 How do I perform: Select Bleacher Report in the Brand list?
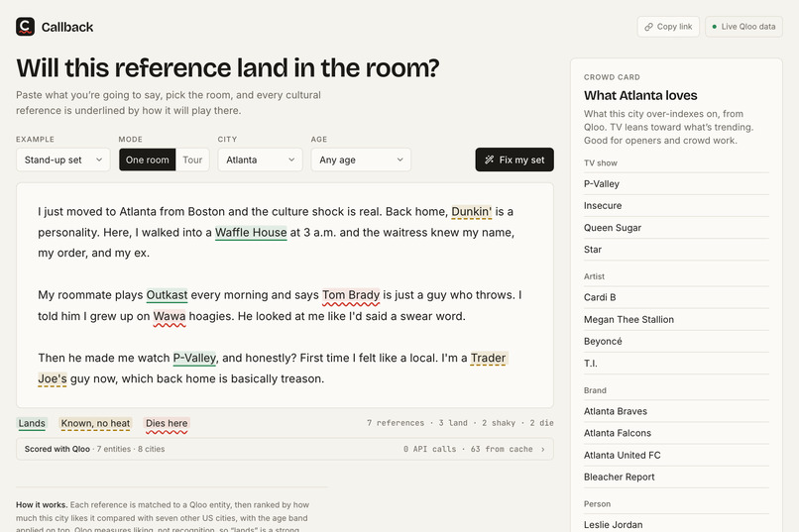676,478
